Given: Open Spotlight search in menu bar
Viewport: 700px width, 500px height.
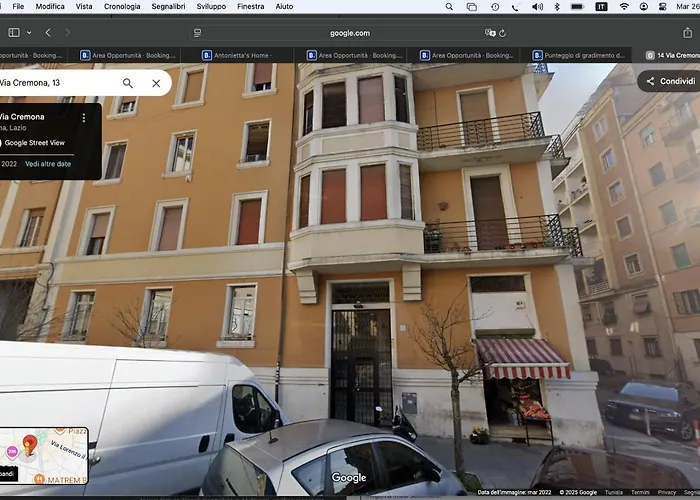Looking at the screenshot, I should 449,6.
